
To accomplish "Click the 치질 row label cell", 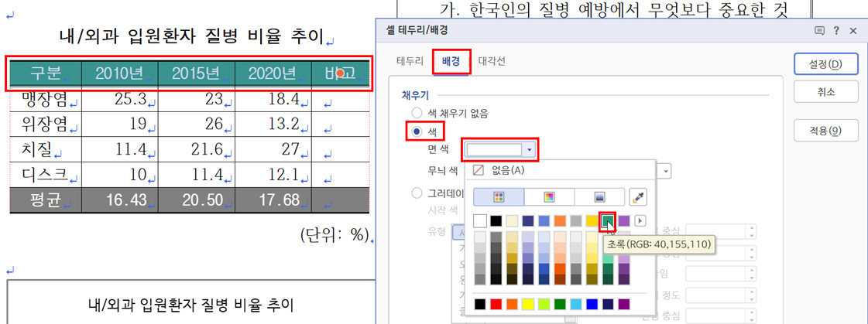I will pos(46,149).
